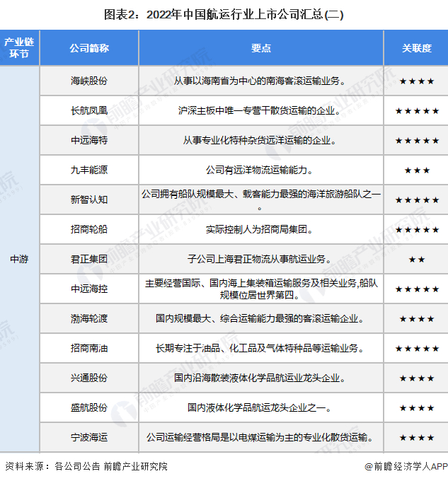This screenshot has height=481, width=448.
Task: Select company name 君正集团
Action: pyautogui.click(x=89, y=259)
